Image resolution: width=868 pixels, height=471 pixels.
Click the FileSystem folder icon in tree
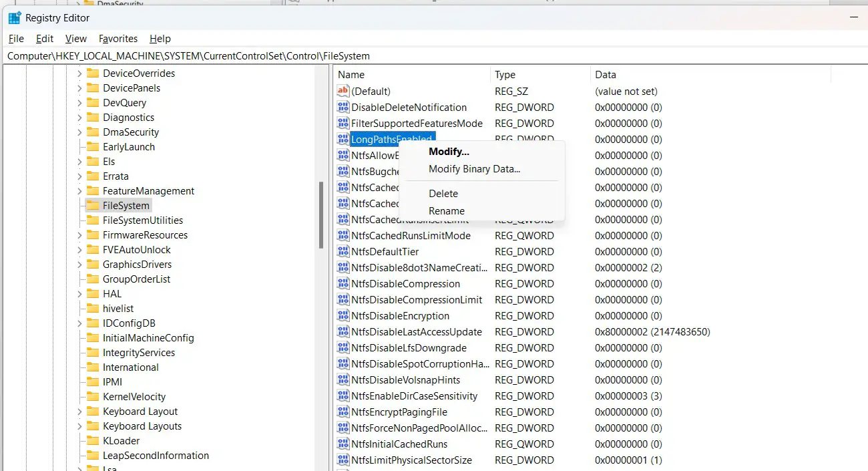point(92,205)
